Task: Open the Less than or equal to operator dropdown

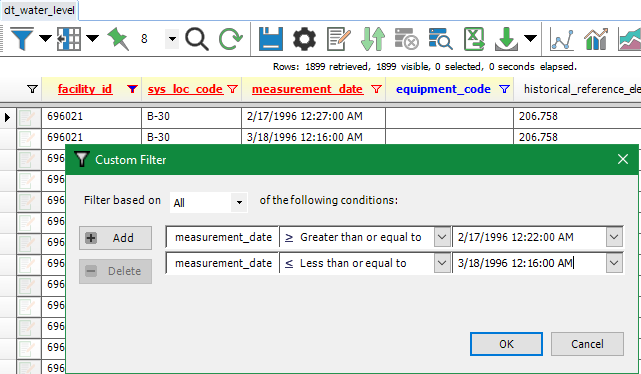Action: click(442, 263)
